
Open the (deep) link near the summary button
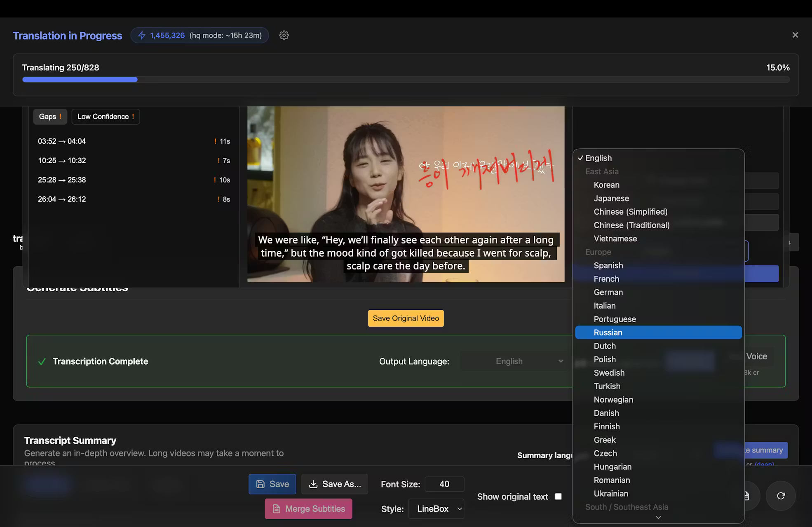click(x=764, y=464)
